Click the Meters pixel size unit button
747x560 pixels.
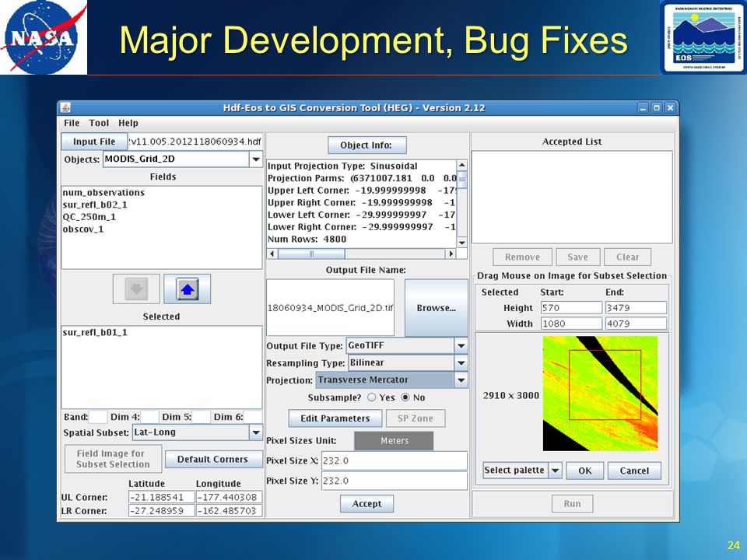(394, 441)
